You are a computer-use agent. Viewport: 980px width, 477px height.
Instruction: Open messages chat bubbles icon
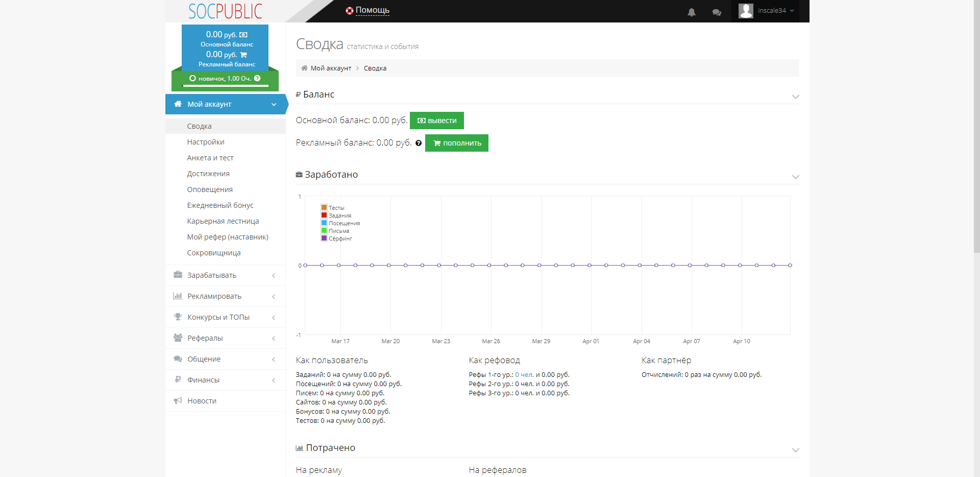pyautogui.click(x=717, y=12)
